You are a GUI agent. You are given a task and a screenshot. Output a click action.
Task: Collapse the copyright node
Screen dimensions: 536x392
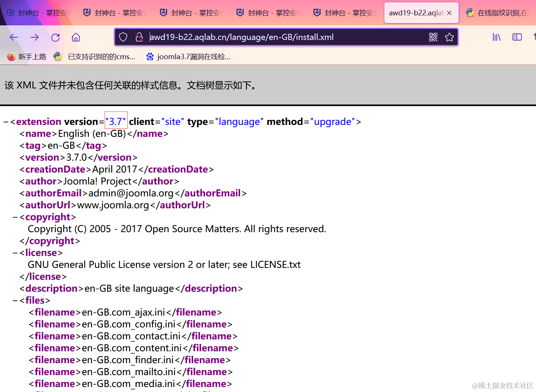15,218
